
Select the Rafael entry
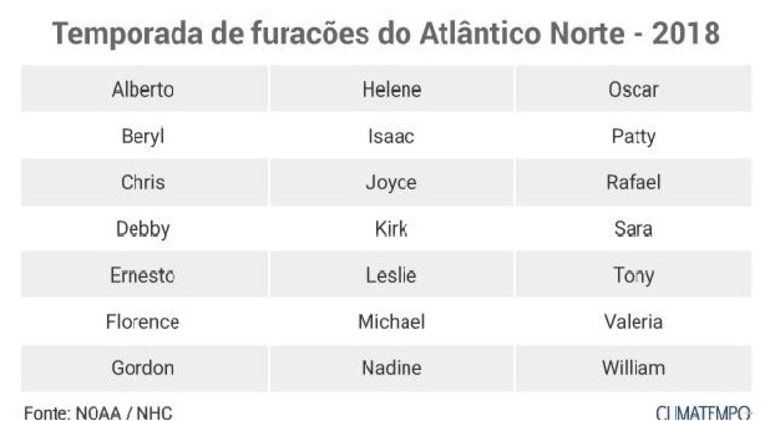633,182
